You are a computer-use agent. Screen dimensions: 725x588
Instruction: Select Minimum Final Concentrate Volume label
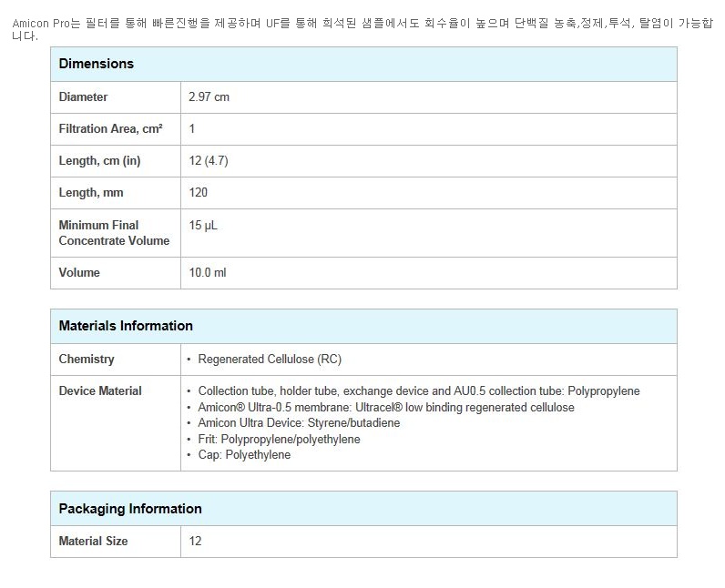click(x=114, y=233)
